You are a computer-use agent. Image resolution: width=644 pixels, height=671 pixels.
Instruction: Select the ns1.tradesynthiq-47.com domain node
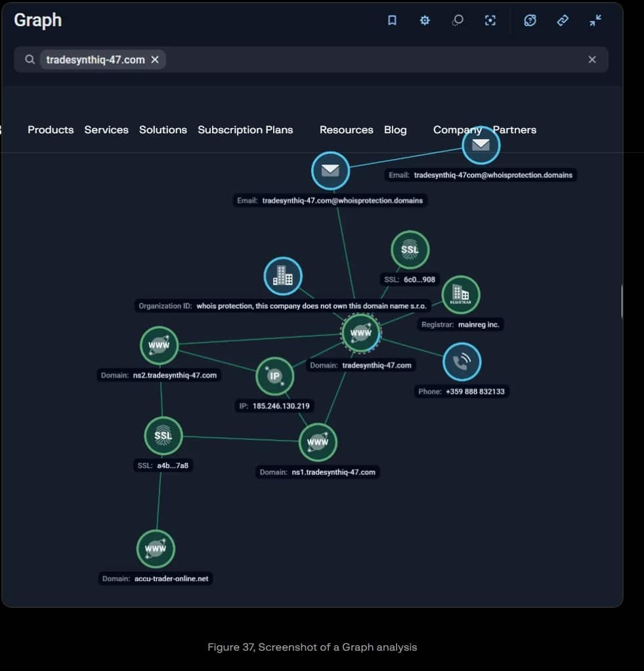(x=318, y=443)
